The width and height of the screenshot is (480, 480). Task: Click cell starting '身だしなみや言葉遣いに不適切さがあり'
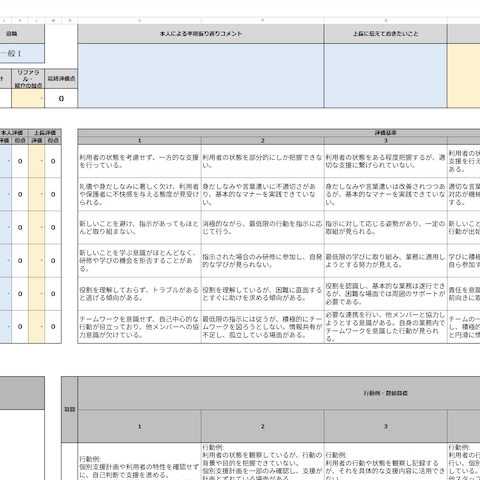[x=262, y=194]
